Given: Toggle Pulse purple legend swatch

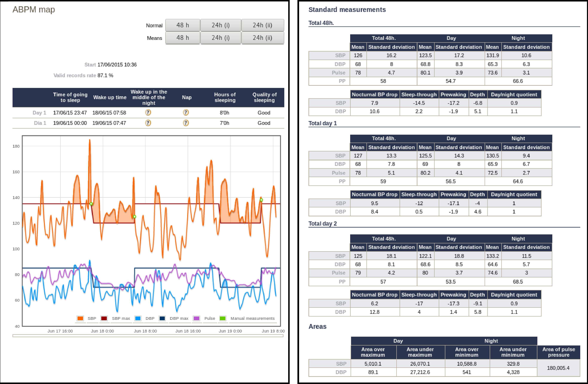Looking at the screenshot, I should tap(196, 318).
